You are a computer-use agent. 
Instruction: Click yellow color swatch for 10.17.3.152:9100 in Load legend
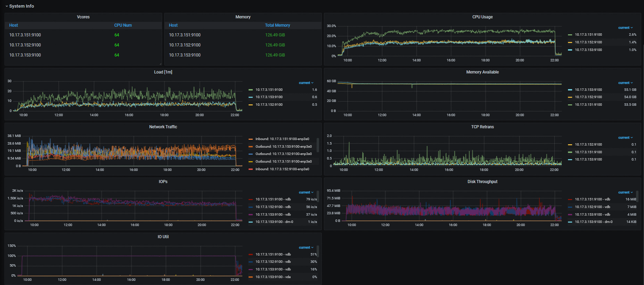251,105
